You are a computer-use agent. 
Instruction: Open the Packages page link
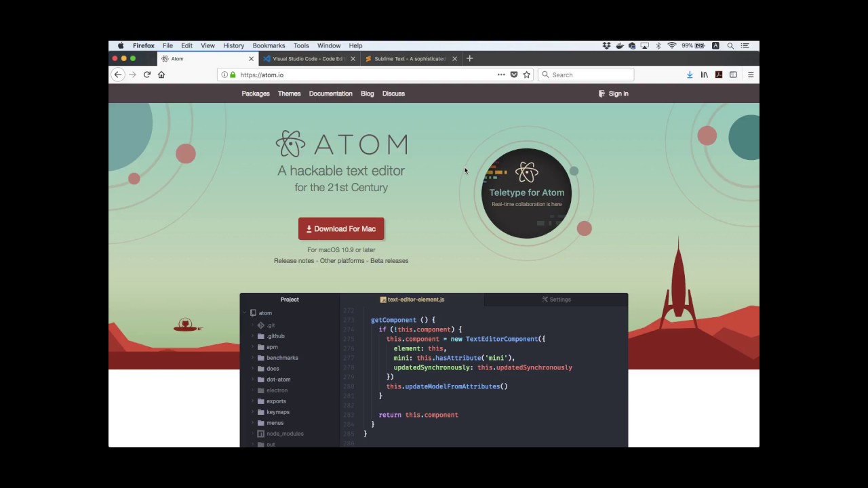(256, 94)
